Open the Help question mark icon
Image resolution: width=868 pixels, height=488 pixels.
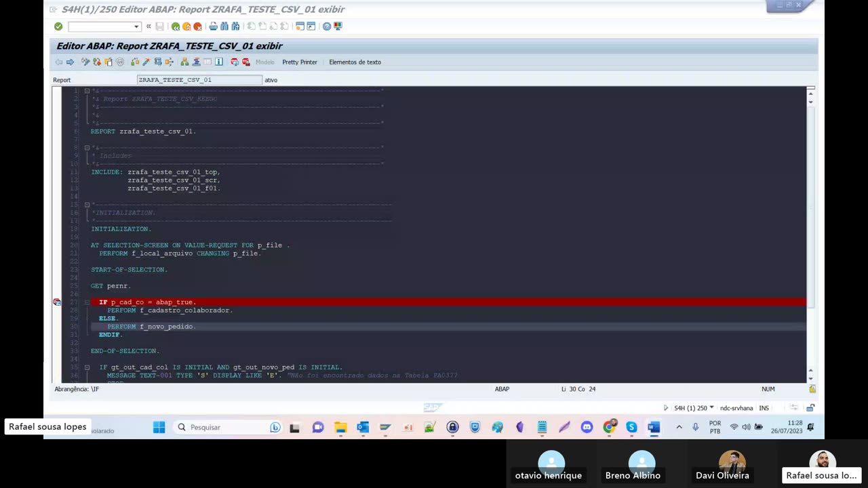click(x=327, y=26)
